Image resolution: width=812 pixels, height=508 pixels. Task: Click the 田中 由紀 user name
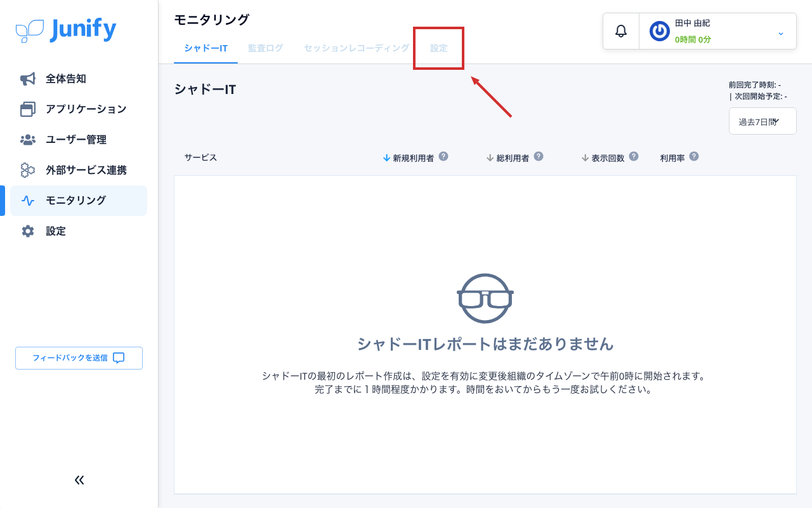coord(692,23)
